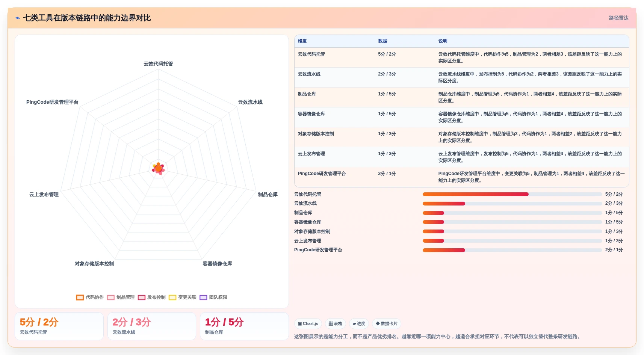Click the 进度 tag chip

pyautogui.click(x=359, y=323)
